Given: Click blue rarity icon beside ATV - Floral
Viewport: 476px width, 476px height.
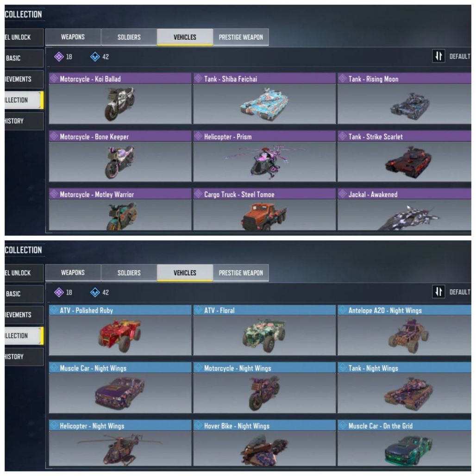Looking at the screenshot, I should [199, 310].
